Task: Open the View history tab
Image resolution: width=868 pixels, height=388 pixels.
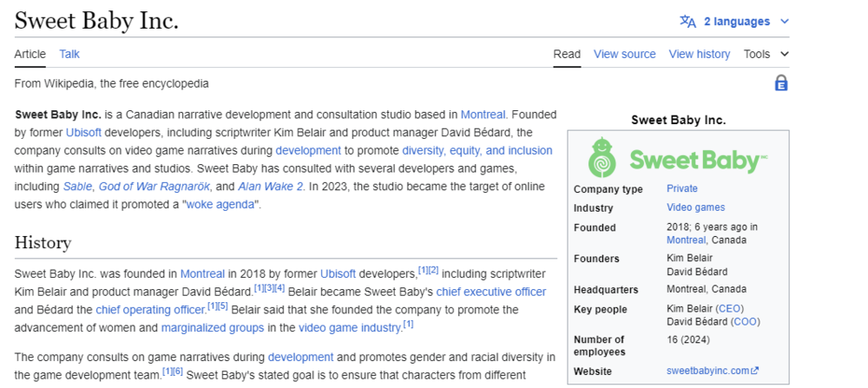Action: [x=699, y=54]
